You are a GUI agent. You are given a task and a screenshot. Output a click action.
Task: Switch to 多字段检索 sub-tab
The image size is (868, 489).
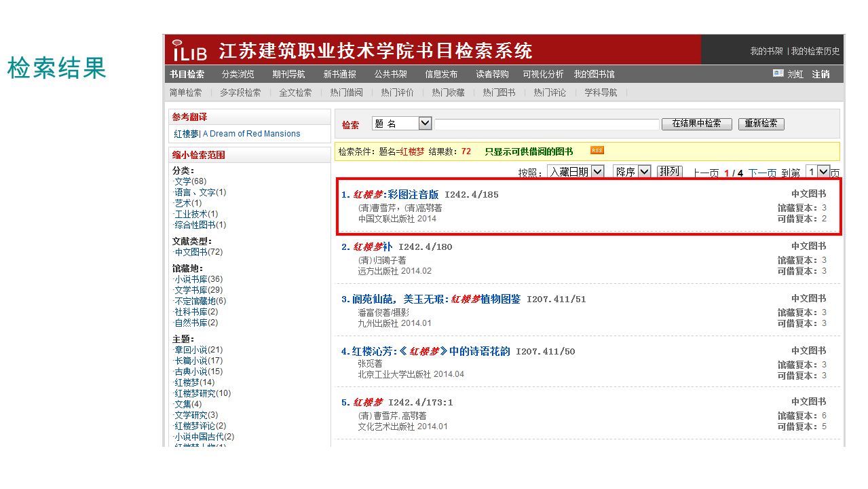pos(240,92)
